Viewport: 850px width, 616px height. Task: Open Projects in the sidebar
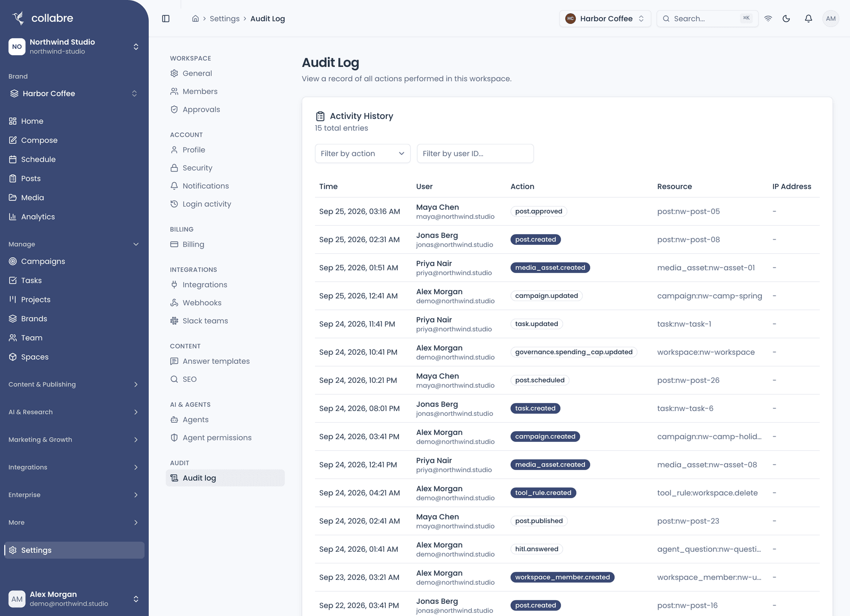[74, 300]
